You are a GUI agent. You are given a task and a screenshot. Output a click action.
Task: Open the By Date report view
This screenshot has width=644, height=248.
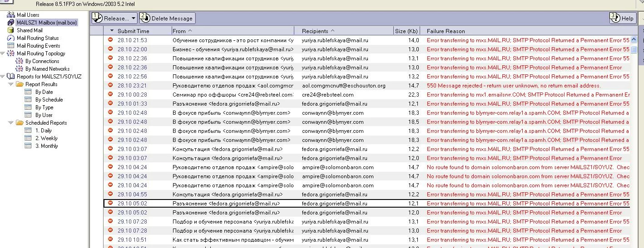coord(44,92)
